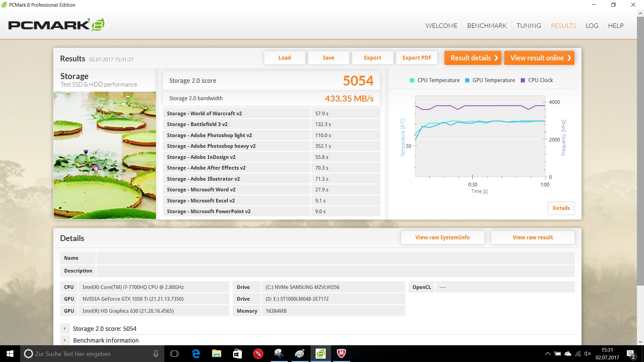Expand the Benchmark information section
The height and width of the screenshot is (362, 644).
65,340
